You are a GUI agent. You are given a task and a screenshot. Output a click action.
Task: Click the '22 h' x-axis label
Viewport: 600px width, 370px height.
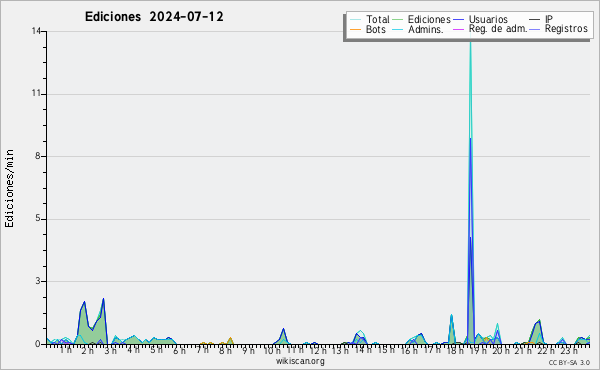coord(546,350)
